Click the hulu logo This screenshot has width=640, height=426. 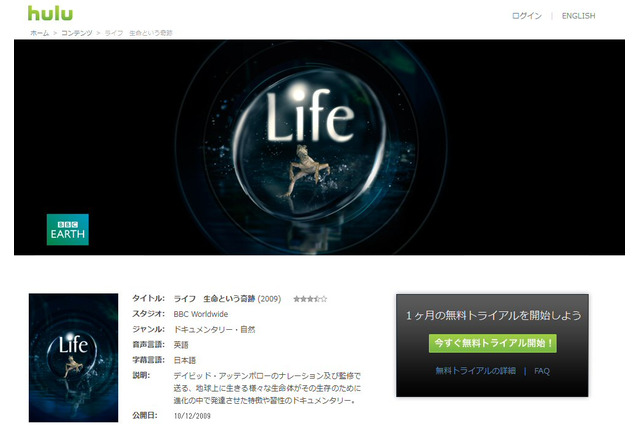tap(50, 13)
